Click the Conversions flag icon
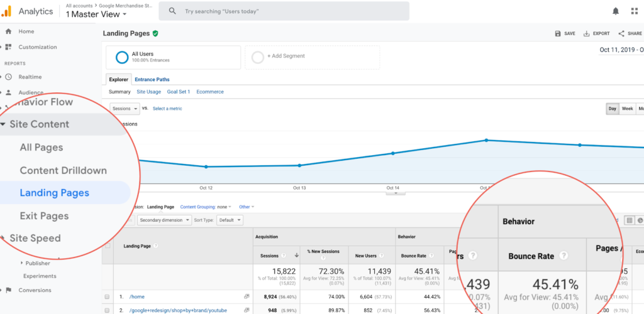644x314 pixels. tap(9, 290)
